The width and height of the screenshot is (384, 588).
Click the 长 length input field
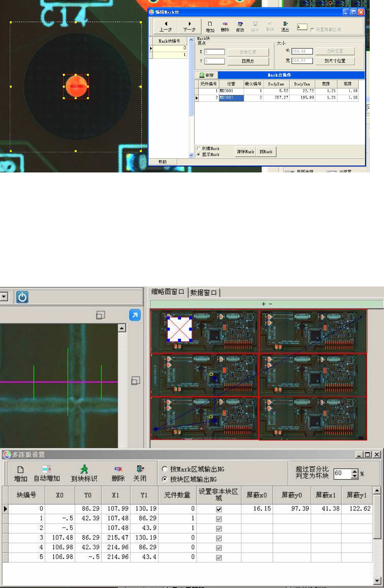[302, 51]
